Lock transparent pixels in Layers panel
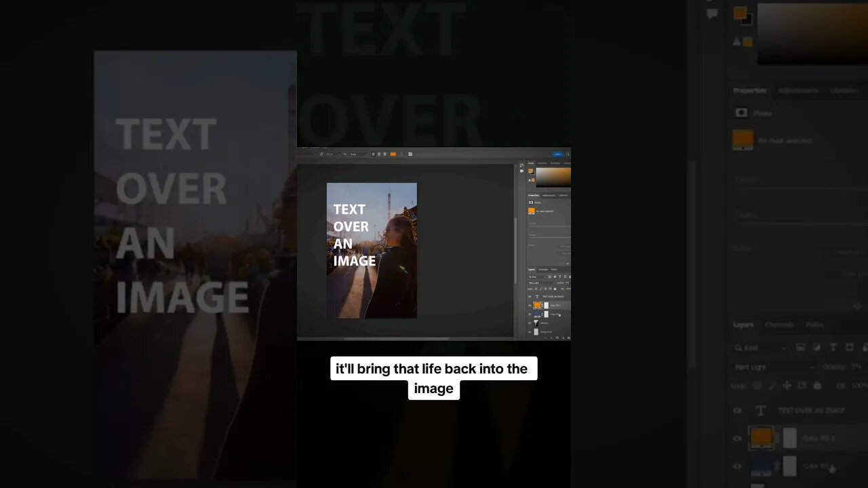The height and width of the screenshot is (488, 868). (536, 289)
